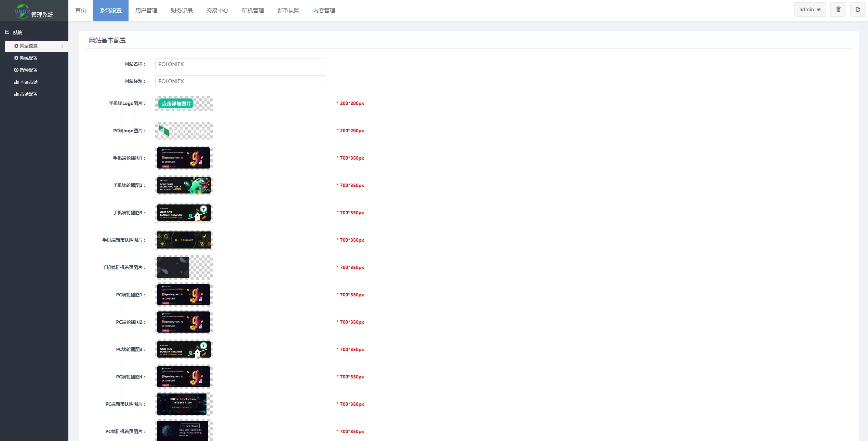Click the PC端logo图片 thumbnail

(x=184, y=131)
